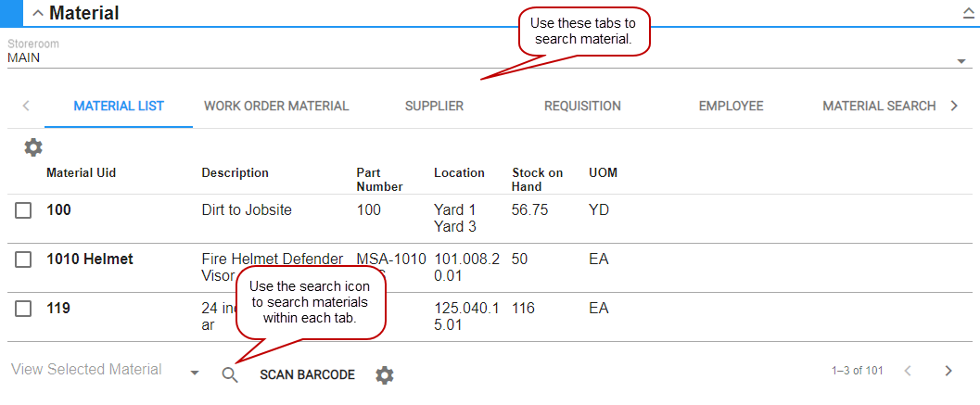The image size is (980, 405).
Task: Open the Employee tab
Action: [732, 107]
